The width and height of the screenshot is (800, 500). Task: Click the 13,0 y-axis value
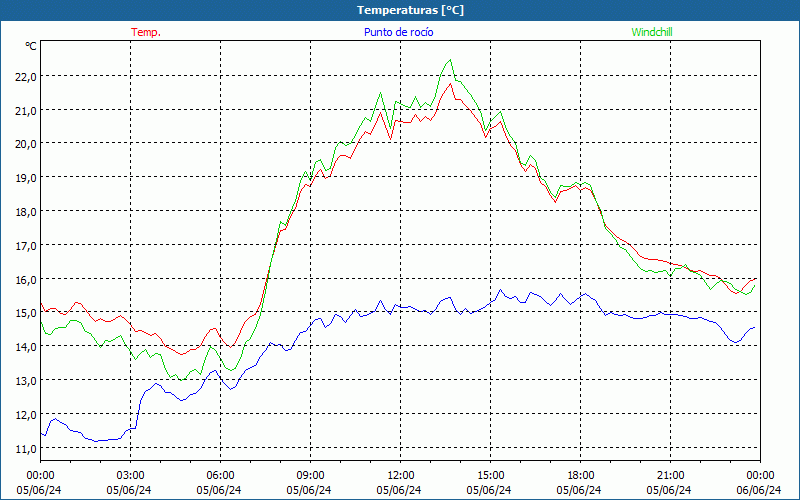(26, 381)
